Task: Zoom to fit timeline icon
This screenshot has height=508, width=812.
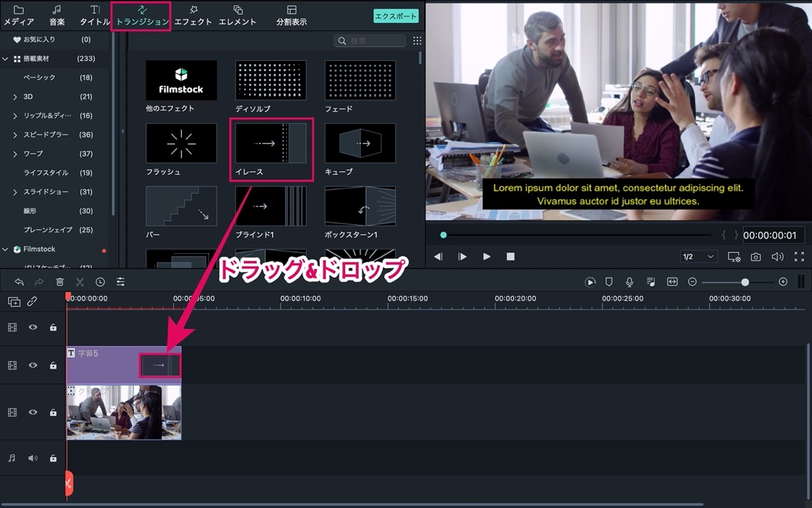Action: tap(672, 282)
